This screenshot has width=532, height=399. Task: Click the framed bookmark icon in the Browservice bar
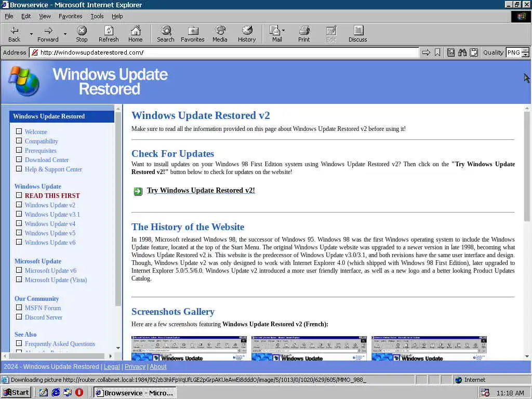450,52
